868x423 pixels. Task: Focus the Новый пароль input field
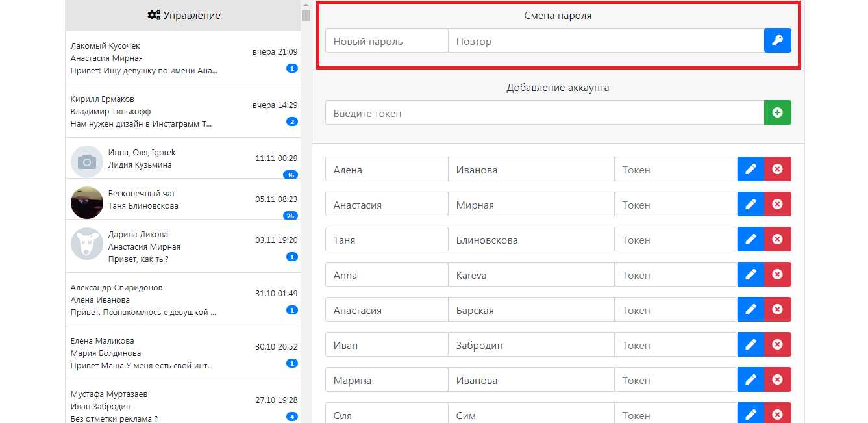pyautogui.click(x=387, y=40)
